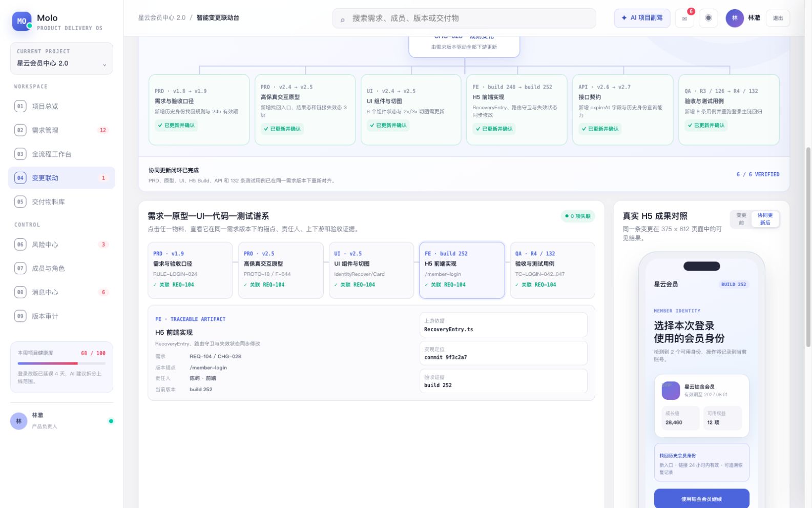Click the green online status dot
Image resolution: width=812 pixels, height=508 pixels.
111,421
